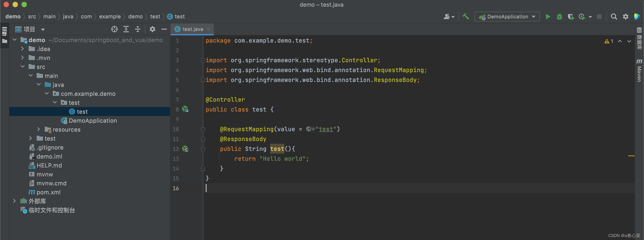The image size is (644, 240).
Task: Expand all in project panel
Action: (x=126, y=29)
